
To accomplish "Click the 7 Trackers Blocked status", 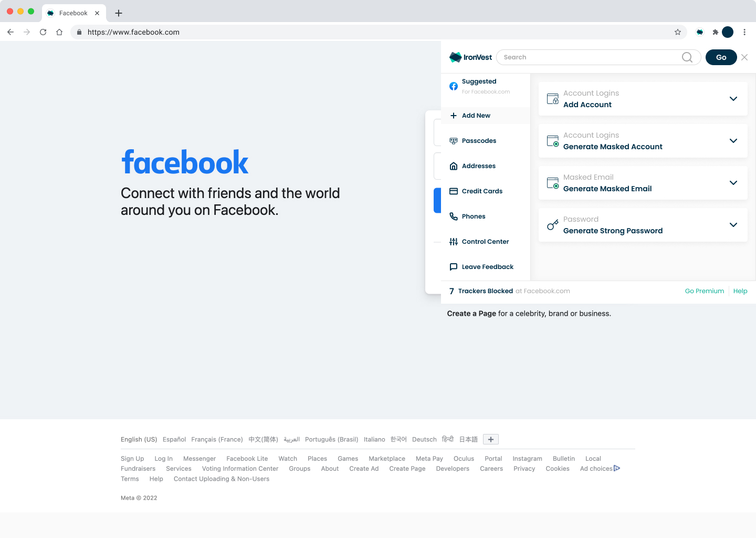I will click(481, 291).
